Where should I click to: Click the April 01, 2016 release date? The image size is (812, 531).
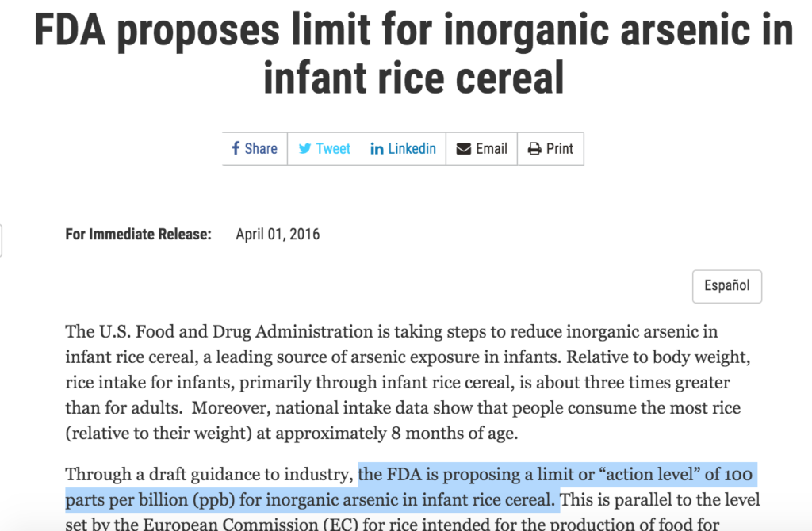(x=278, y=235)
